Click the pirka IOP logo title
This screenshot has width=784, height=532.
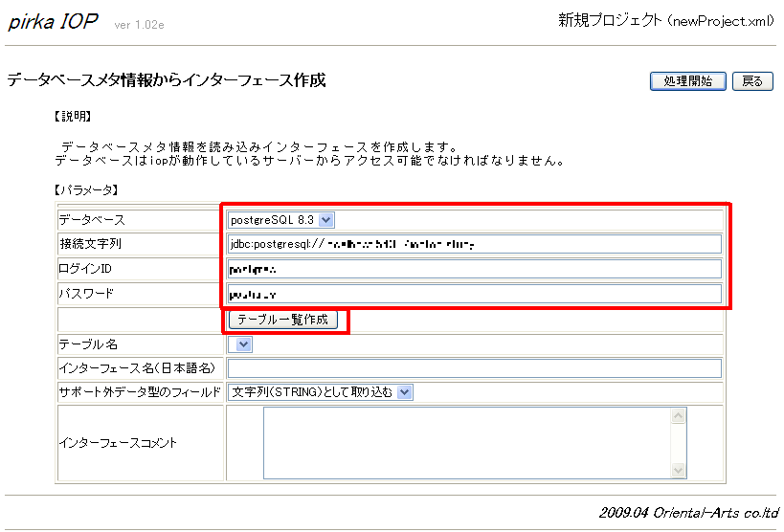click(53, 22)
